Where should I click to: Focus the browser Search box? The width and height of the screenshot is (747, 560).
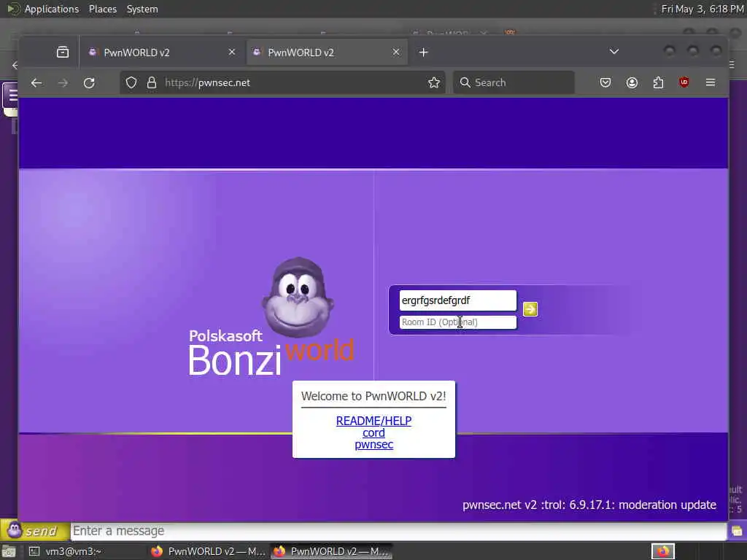514,83
